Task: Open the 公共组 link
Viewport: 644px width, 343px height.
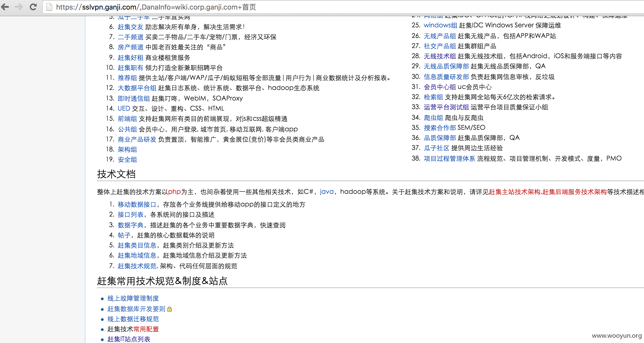Action: [x=127, y=129]
